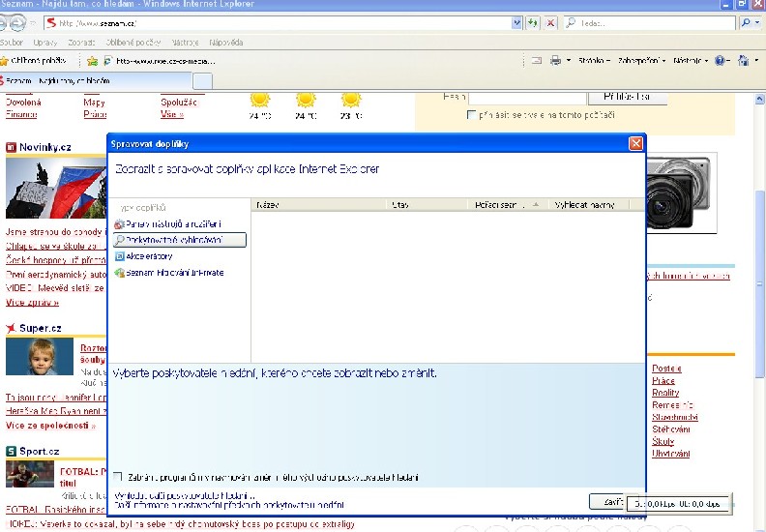
Task: Open the Oblíbené položky menu in menu bar
Action: (x=133, y=43)
